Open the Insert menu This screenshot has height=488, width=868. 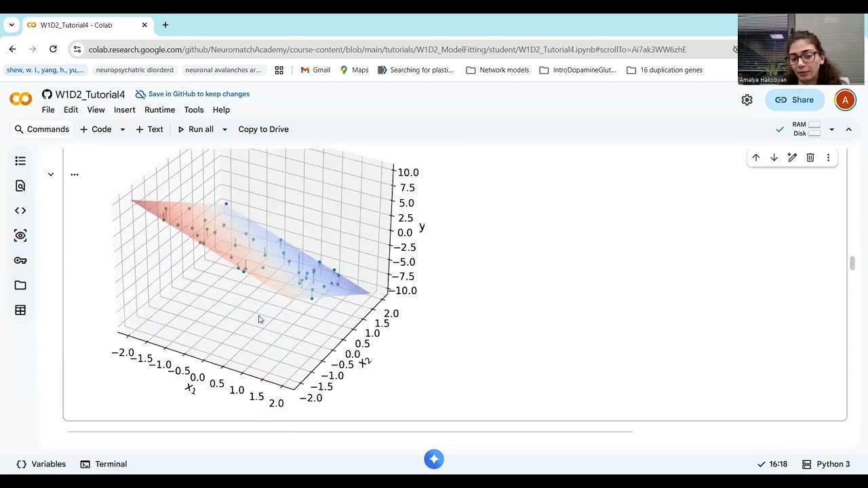(x=124, y=110)
